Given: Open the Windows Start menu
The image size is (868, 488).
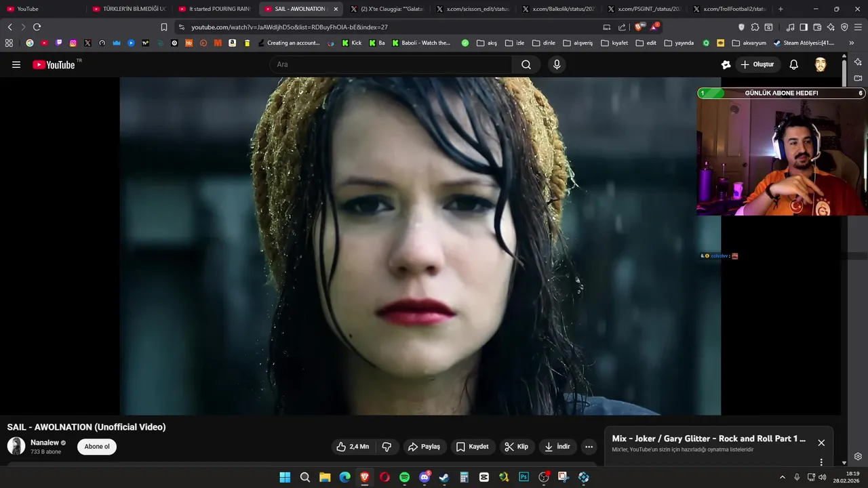Looking at the screenshot, I should 285,477.
